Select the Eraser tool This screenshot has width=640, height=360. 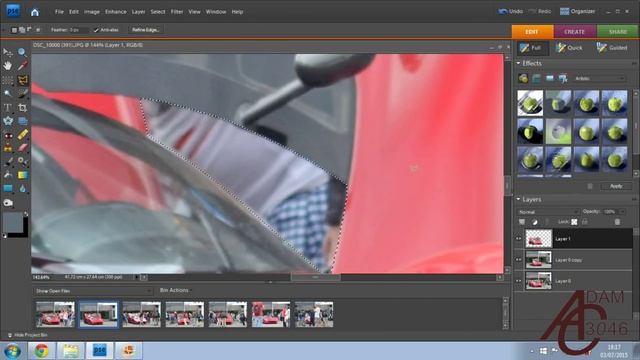(22, 148)
